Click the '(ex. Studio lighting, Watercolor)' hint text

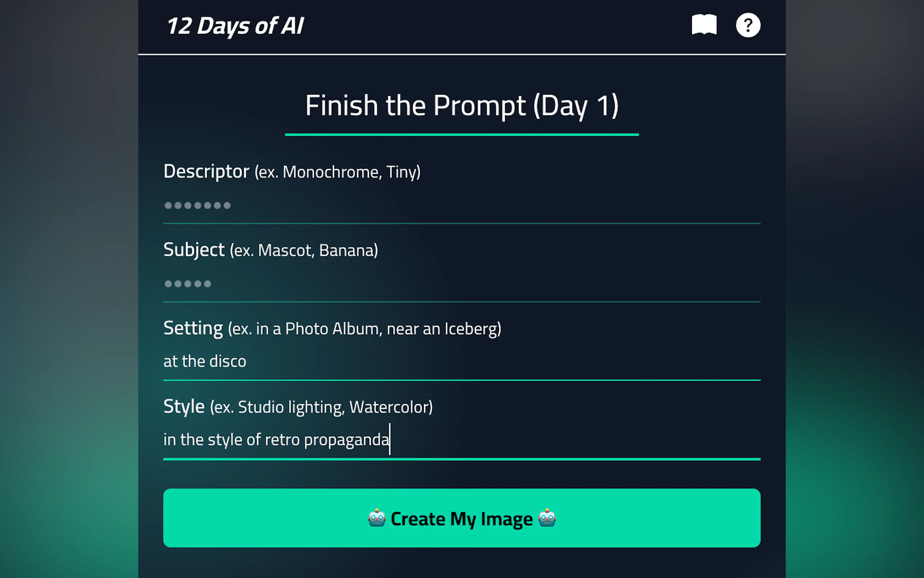321,407
